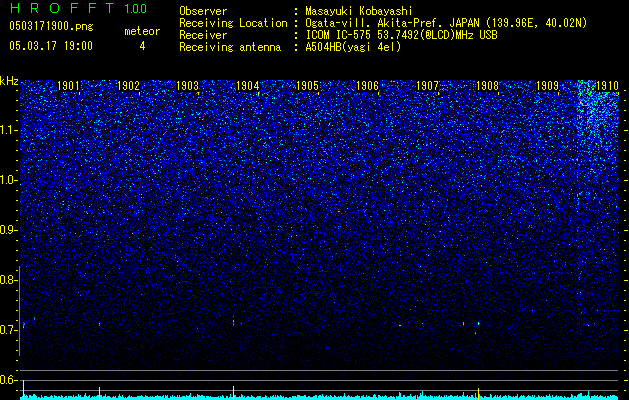Select the Receiving antenna label
629x400 pixels.
tap(230, 47)
